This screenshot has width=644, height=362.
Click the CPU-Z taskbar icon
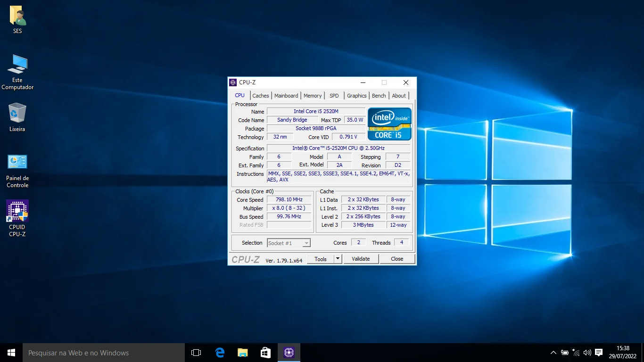point(289,353)
